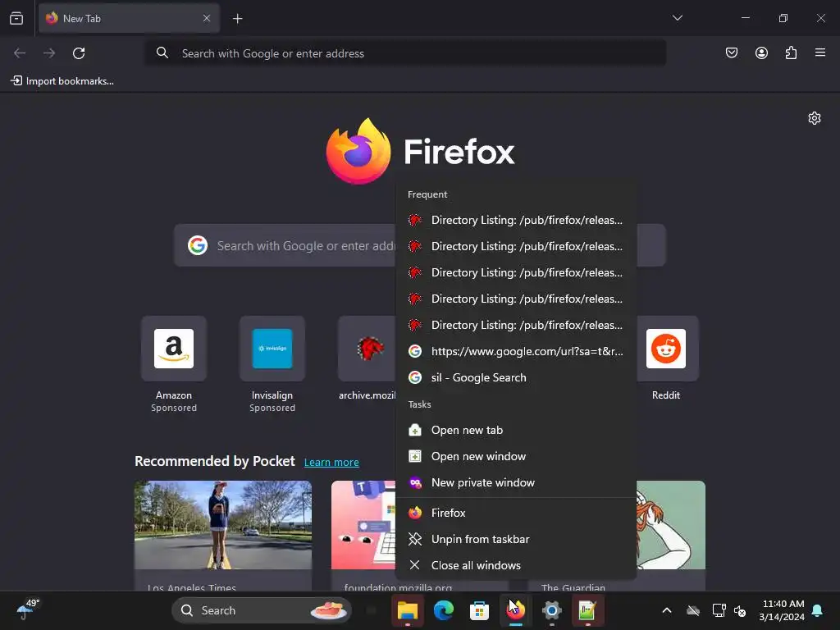Choose Unpin from taskbar
Viewport: 840px width, 630px height.
click(x=515, y=539)
